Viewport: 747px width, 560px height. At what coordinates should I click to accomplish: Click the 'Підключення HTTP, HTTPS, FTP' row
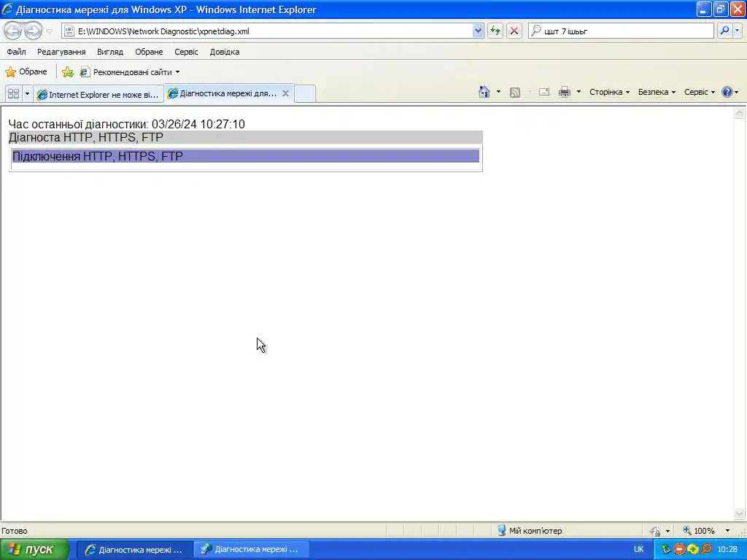tap(245, 156)
